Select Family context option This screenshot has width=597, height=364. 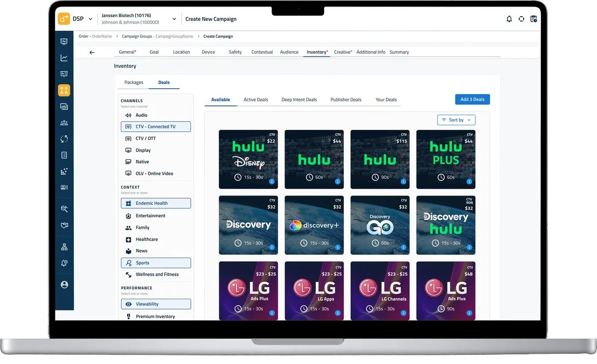[x=156, y=227]
